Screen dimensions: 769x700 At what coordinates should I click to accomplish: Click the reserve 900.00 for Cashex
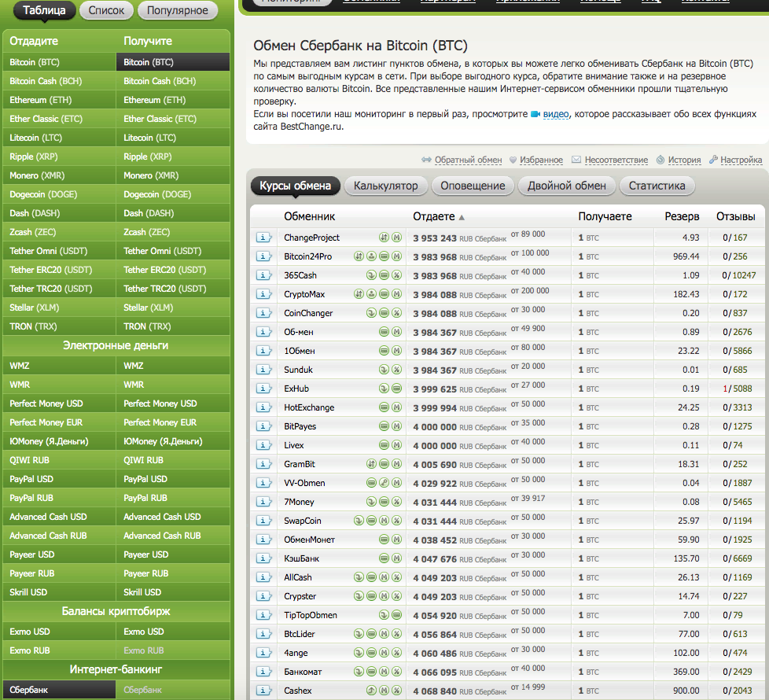(686, 691)
